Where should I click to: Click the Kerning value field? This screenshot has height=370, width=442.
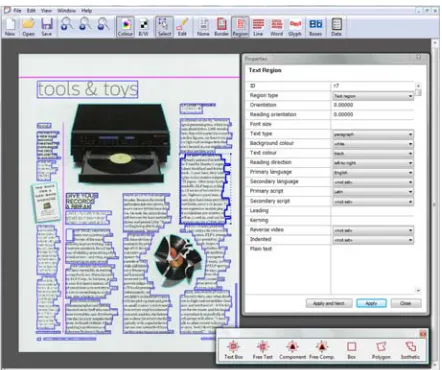pyautogui.click(x=373, y=220)
